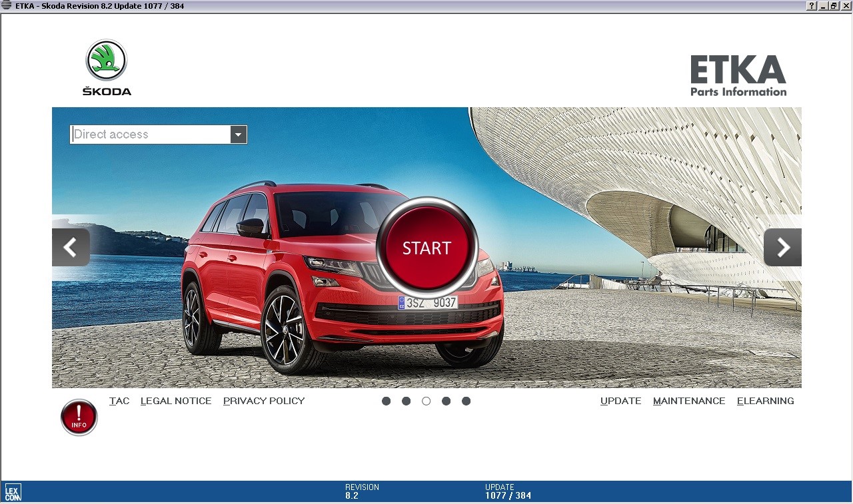The height and width of the screenshot is (504, 853).
Task: Select the fifth slide indicator dot
Action: coord(466,401)
